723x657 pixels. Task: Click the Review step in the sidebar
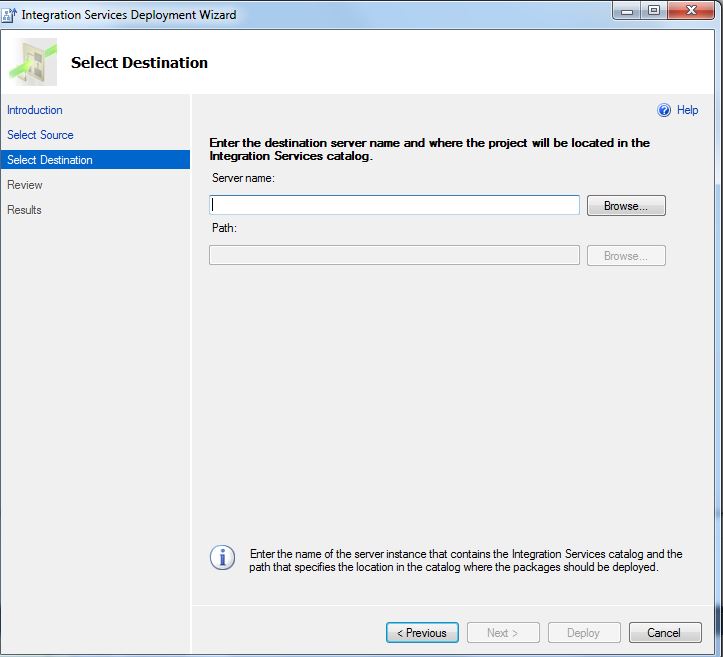click(24, 185)
